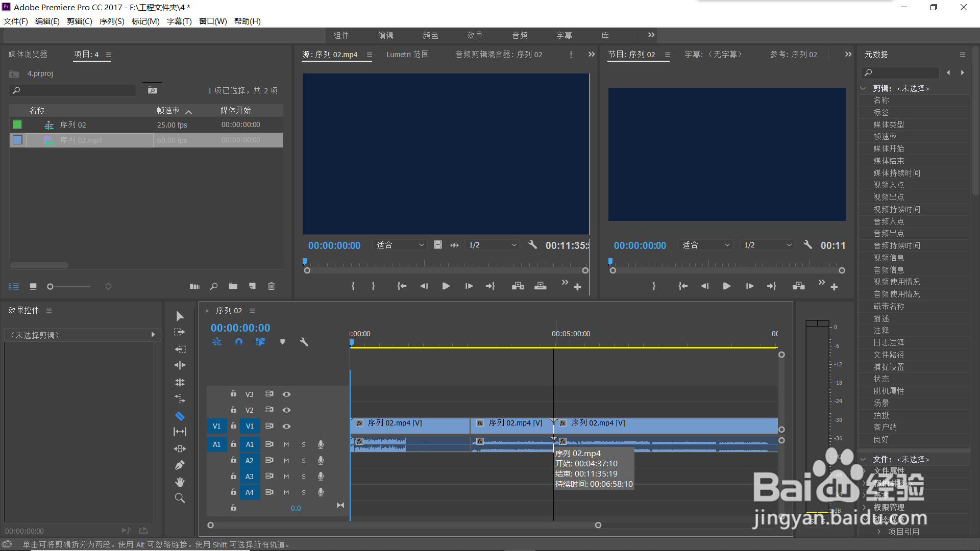The width and height of the screenshot is (980, 551).
Task: Select the Pen tool in timeline toolbox
Action: point(180,465)
